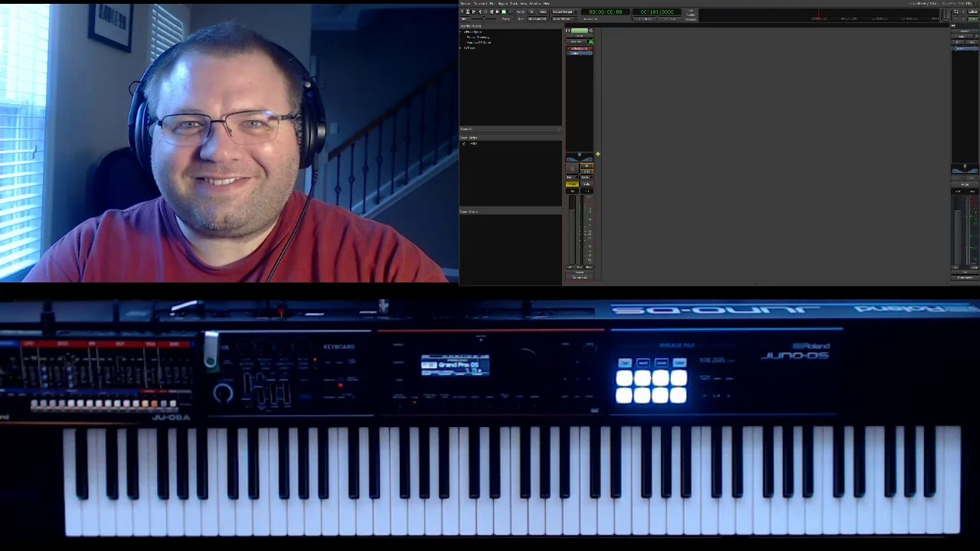Click the Go to session start icon
The image size is (980, 551).
(473, 11)
